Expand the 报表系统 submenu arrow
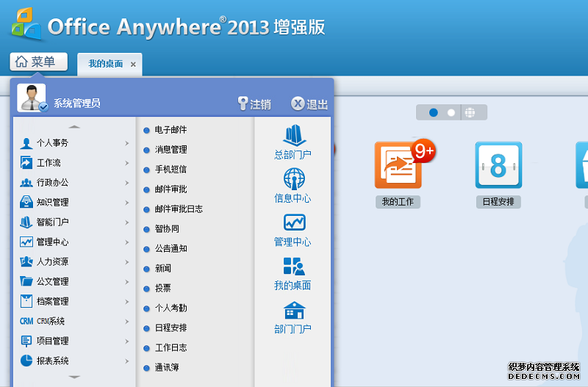Screen dimensions: 588x387 [x=126, y=361]
